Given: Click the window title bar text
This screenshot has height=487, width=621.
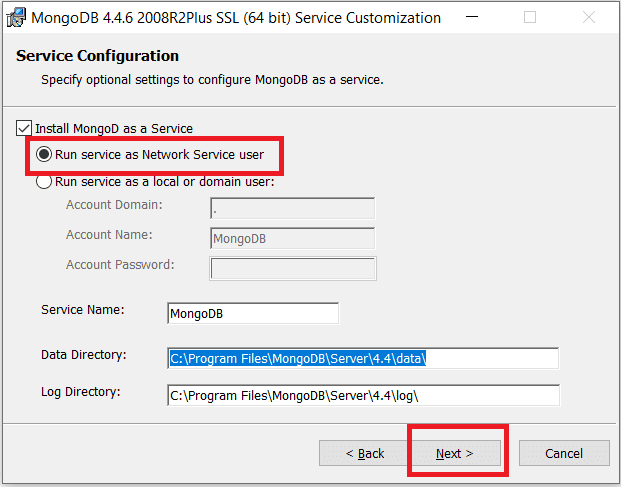Looking at the screenshot, I should click(236, 18).
